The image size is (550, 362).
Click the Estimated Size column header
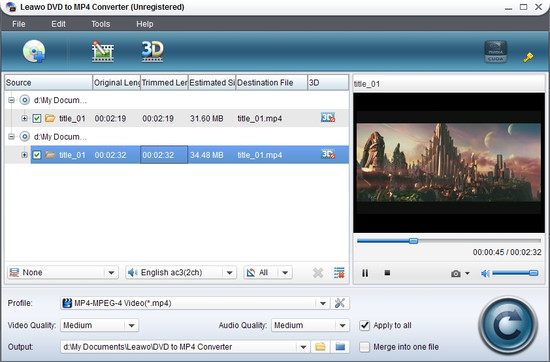tap(212, 82)
